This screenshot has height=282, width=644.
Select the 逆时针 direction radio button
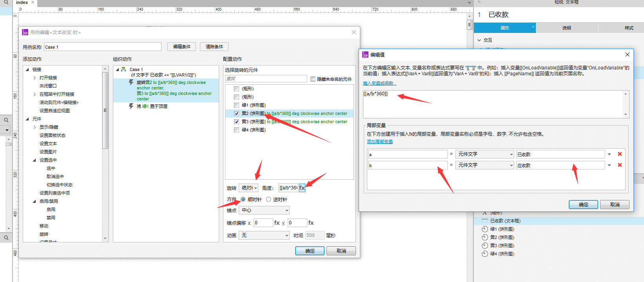point(268,199)
